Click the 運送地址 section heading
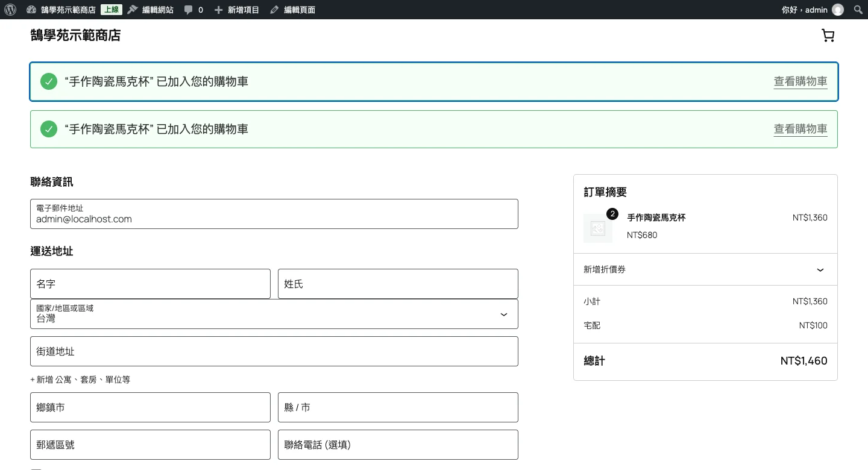 [52, 251]
